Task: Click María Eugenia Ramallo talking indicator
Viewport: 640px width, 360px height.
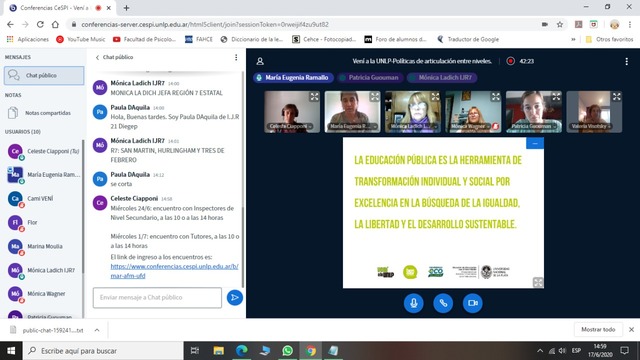Action: pyautogui.click(x=293, y=78)
